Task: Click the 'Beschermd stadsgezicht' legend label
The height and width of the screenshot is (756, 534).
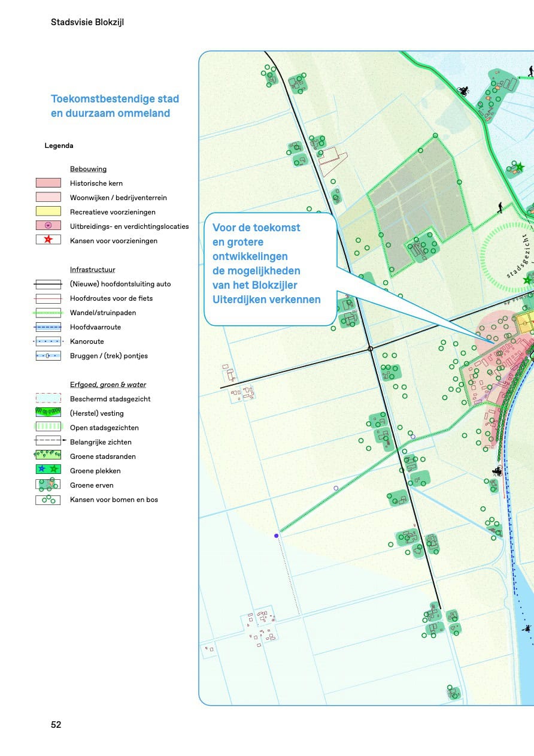Action: click(x=110, y=399)
